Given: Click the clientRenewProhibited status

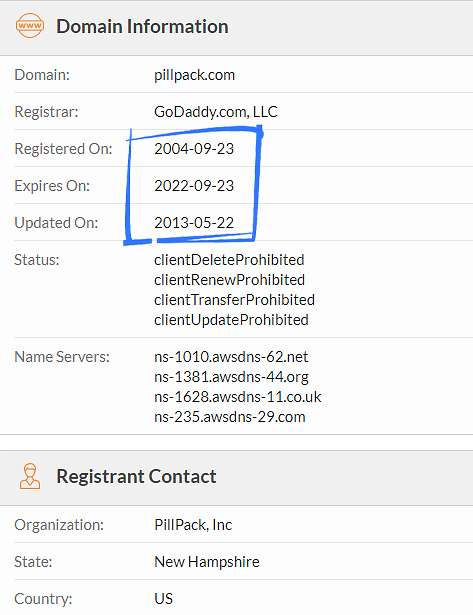Looking at the screenshot, I should click(229, 280).
